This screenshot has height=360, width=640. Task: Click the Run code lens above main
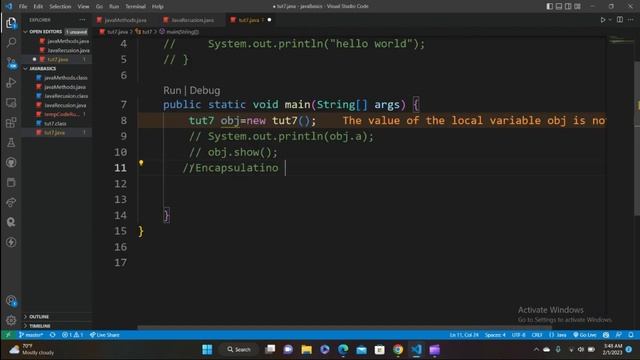(172, 90)
